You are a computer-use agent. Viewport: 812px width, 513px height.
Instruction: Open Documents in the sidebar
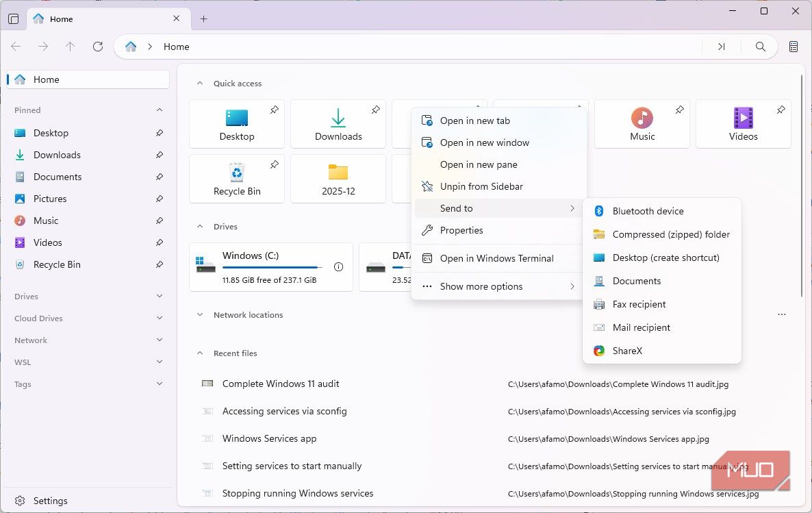[88, 177]
